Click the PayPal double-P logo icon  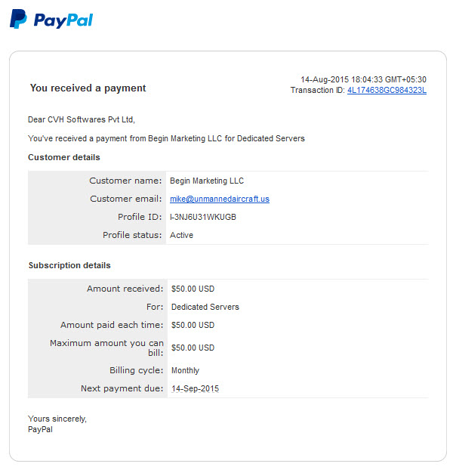click(18, 19)
